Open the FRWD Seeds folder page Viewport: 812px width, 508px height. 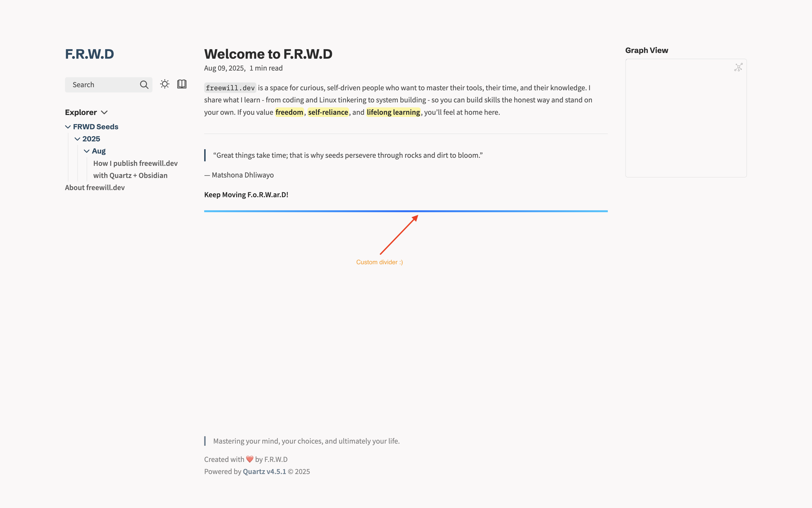(96, 127)
